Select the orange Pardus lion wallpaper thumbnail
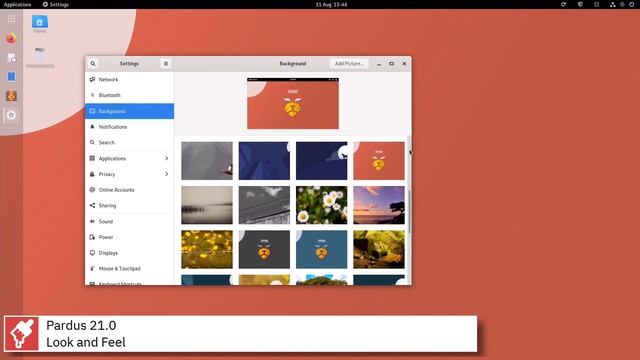The image size is (640, 360). 379,161
